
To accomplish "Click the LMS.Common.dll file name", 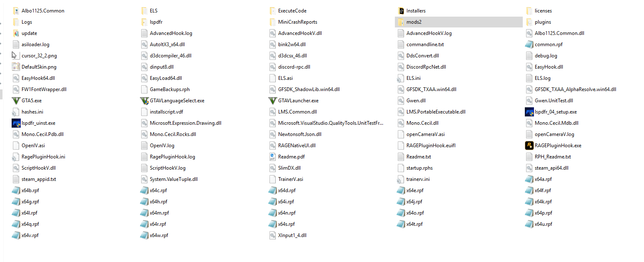I will pos(297,112).
